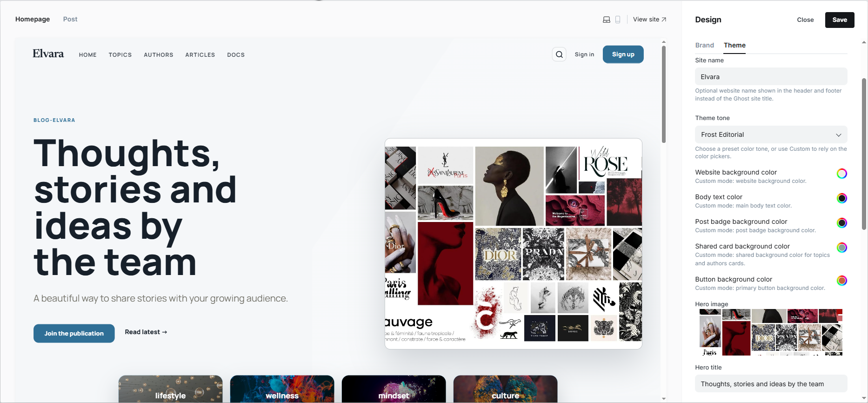
Task: Open Body text color picker
Action: tap(842, 198)
